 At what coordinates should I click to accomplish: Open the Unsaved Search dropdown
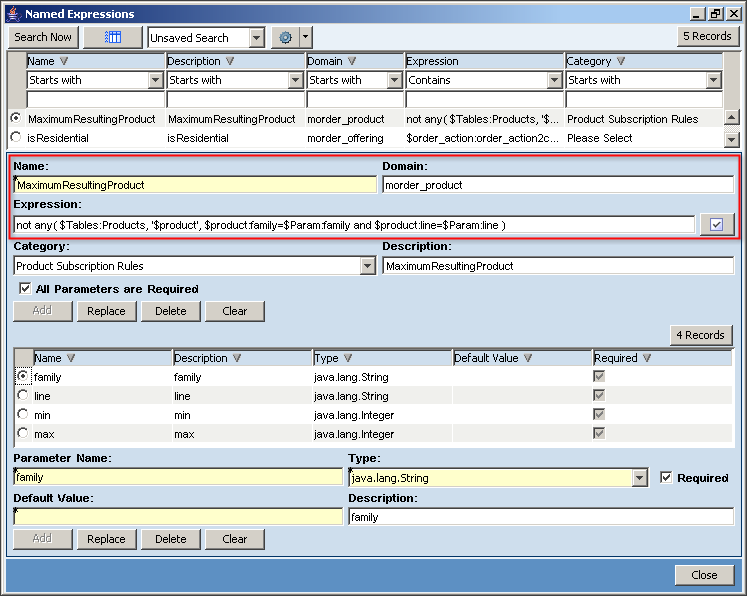tap(256, 37)
